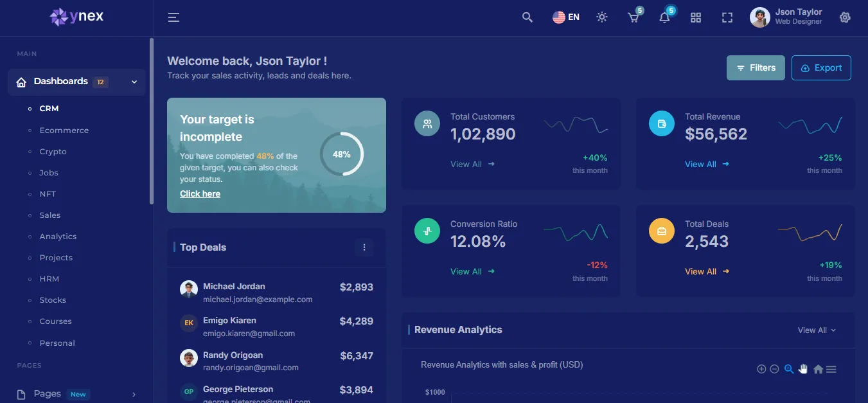The height and width of the screenshot is (403, 868).
Task: Open the View All dropdown in Revenue Analytics
Action: (x=816, y=330)
